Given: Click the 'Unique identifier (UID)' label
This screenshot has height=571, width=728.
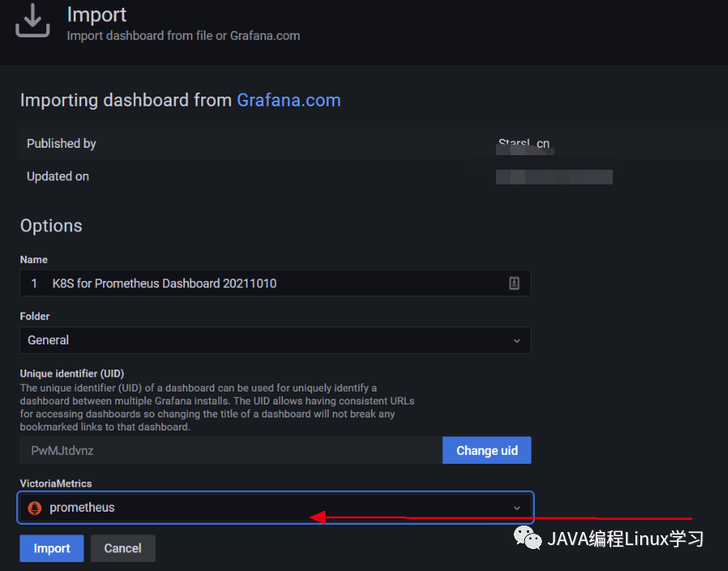Looking at the screenshot, I should (72, 374).
